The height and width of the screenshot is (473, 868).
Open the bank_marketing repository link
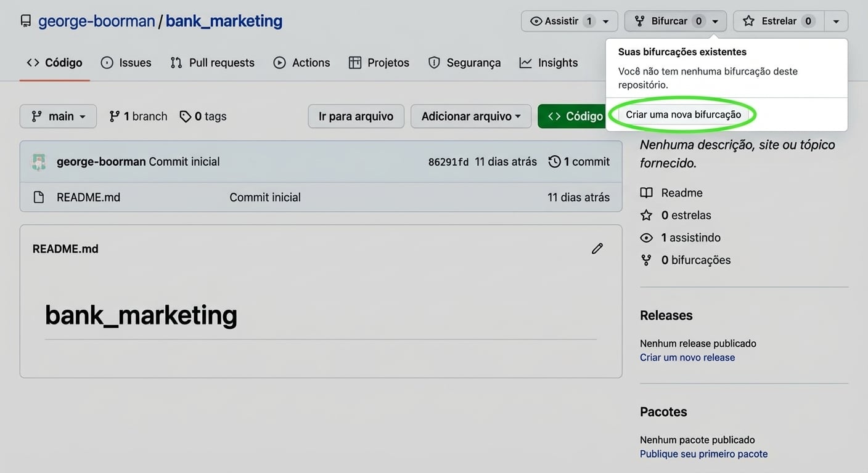click(224, 21)
